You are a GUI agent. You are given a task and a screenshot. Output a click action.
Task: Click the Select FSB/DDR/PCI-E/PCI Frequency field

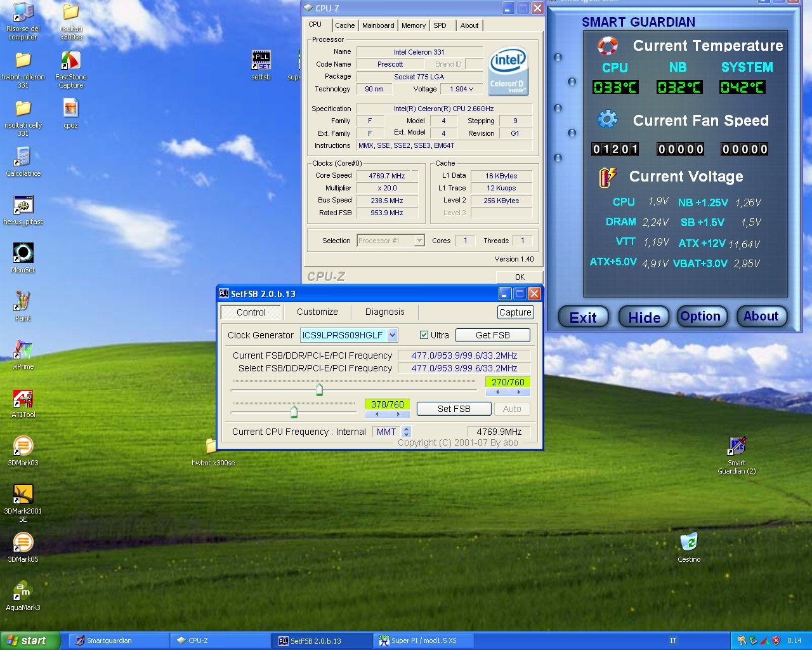[464, 368]
